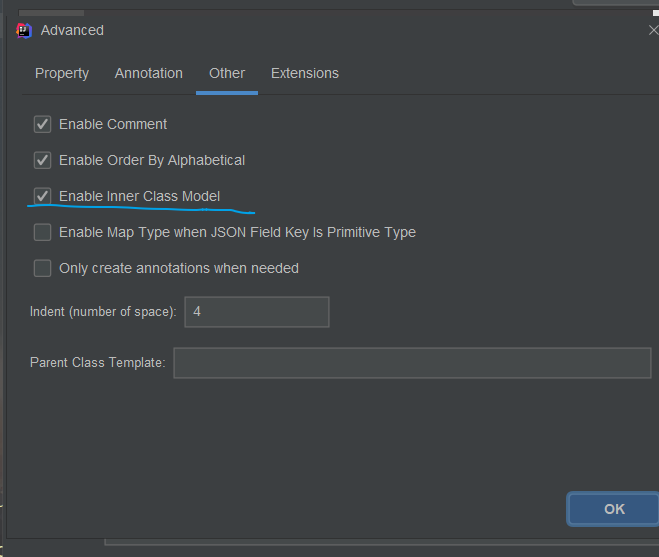Click the Enable Map Type label text

pos(237,232)
